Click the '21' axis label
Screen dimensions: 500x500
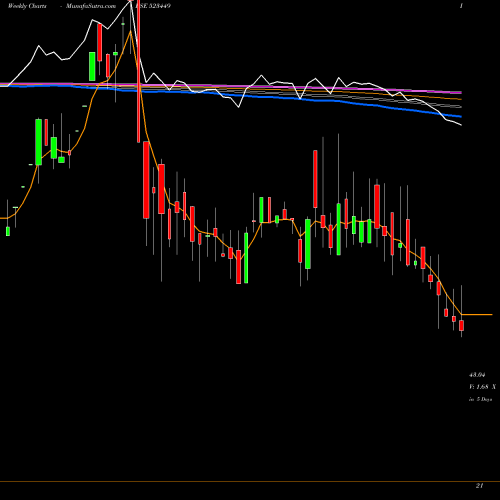point(479,486)
